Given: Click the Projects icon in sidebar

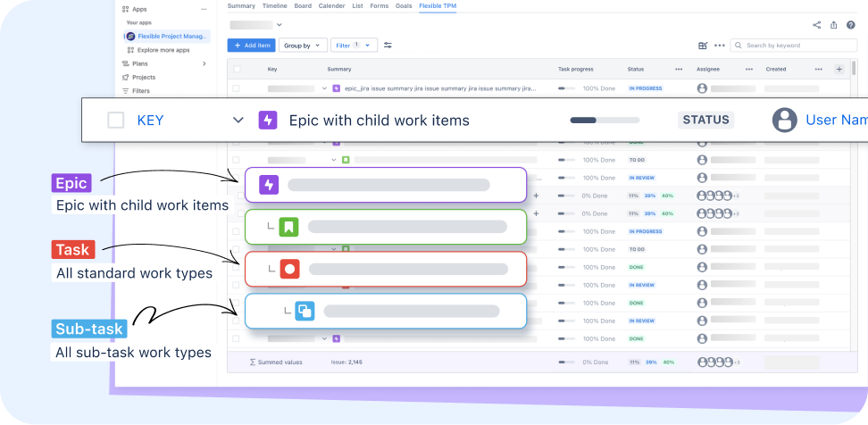Looking at the screenshot, I should pyautogui.click(x=126, y=78).
